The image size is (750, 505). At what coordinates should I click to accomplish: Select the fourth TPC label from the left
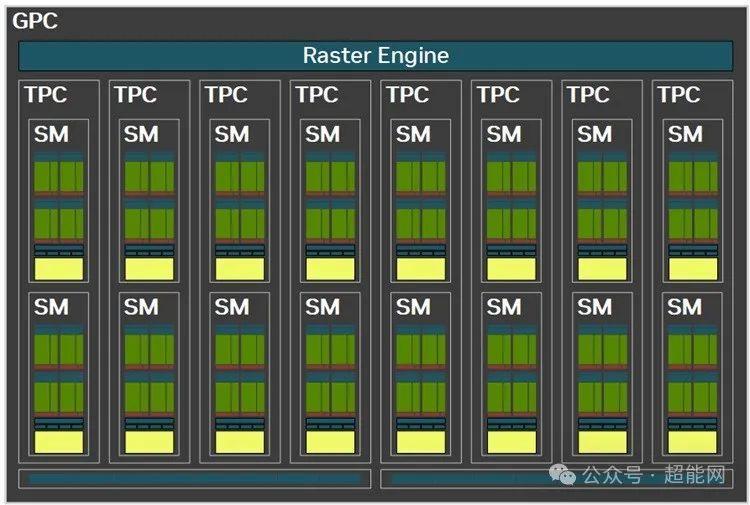point(317,95)
